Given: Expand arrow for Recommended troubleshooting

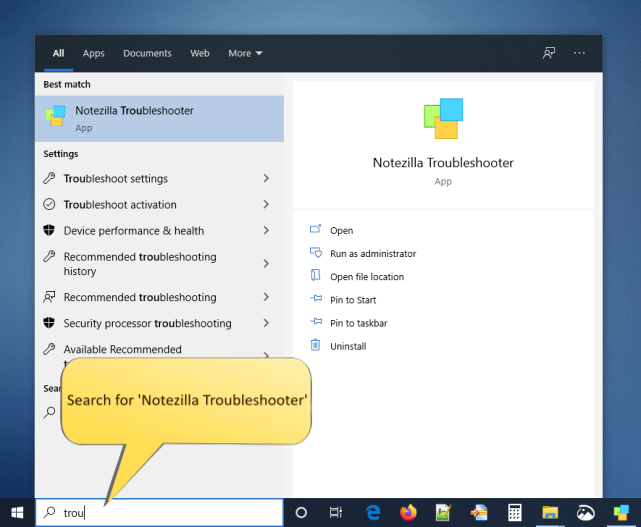Looking at the screenshot, I should coord(267,297).
